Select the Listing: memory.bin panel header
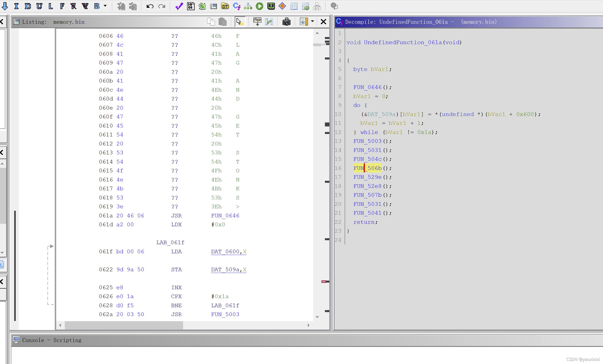This screenshot has height=364, width=603. pos(53,22)
